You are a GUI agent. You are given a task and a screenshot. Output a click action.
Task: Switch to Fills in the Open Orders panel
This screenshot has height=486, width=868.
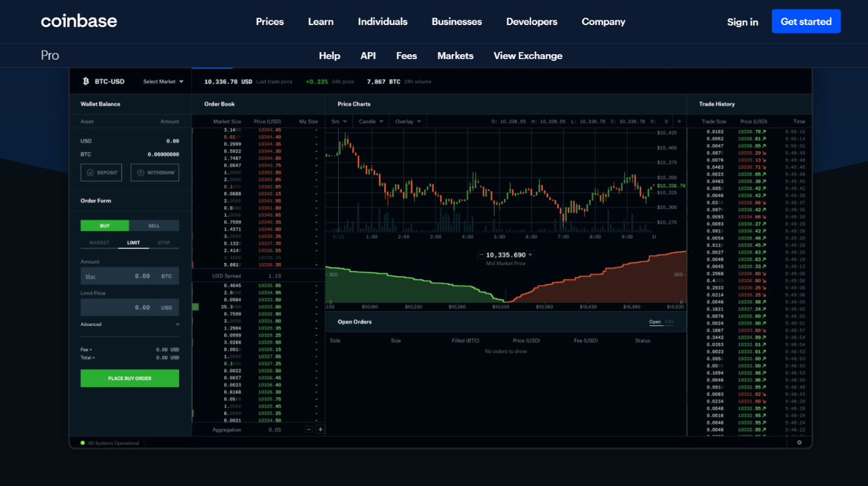[x=669, y=322]
